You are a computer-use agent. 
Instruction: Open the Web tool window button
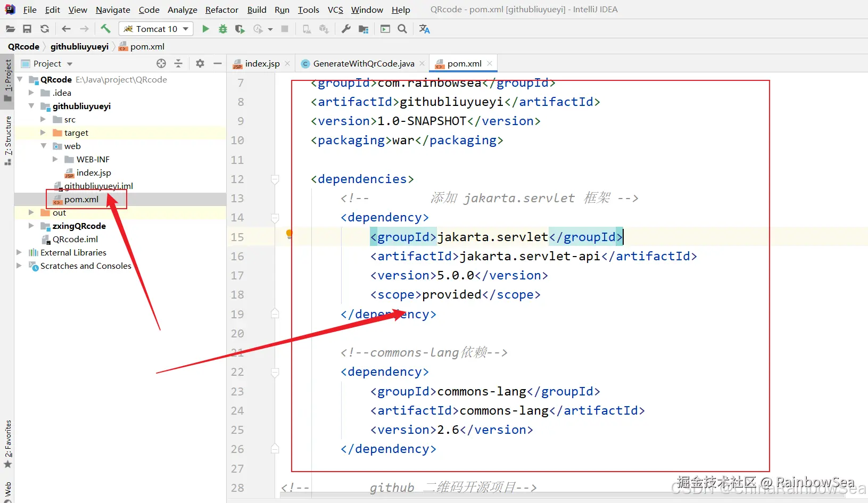8,491
